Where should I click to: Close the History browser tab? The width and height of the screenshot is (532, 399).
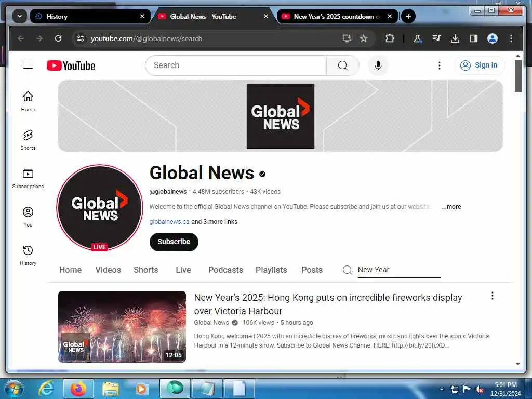pyautogui.click(x=142, y=16)
